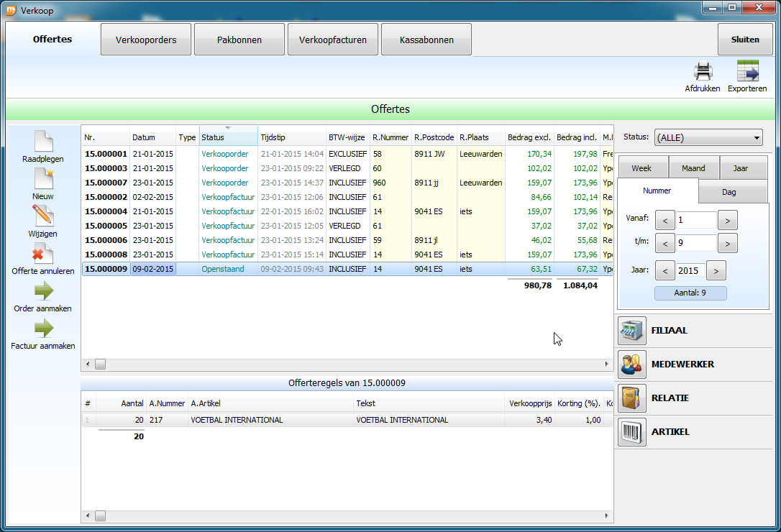Select the Maand period tab
This screenshot has height=532, width=781.
pyautogui.click(x=693, y=168)
